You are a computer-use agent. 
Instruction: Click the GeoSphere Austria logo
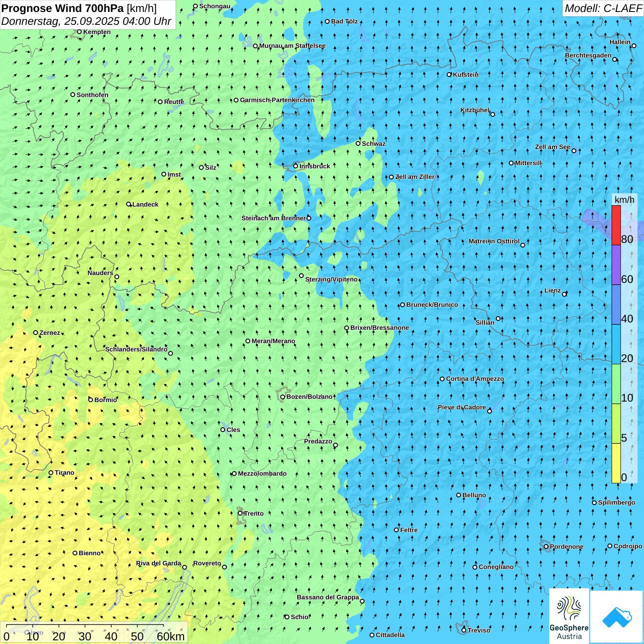(569, 616)
